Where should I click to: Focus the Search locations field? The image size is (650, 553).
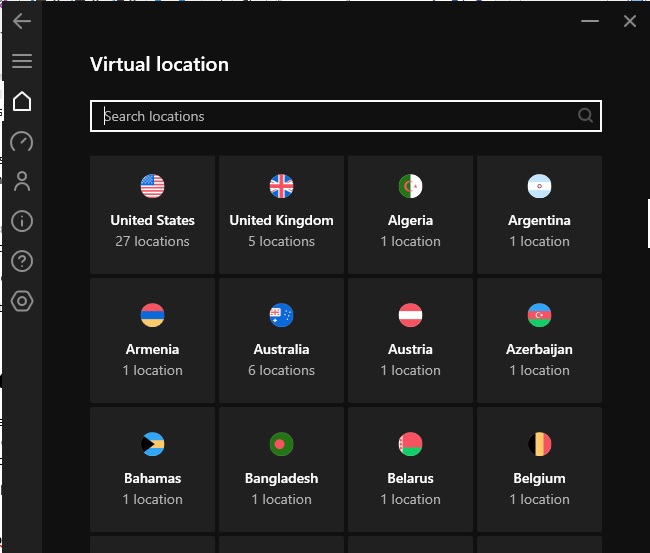pos(346,116)
